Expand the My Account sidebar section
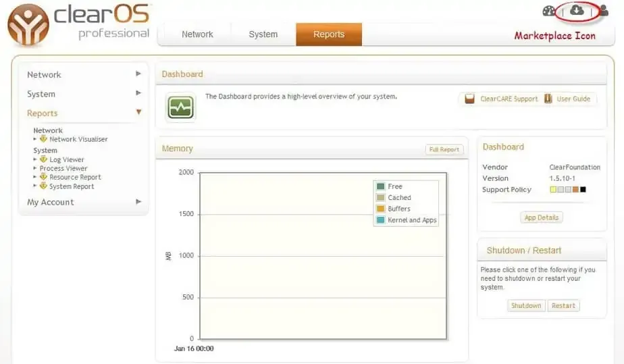This screenshot has height=364, width=624. 83,202
